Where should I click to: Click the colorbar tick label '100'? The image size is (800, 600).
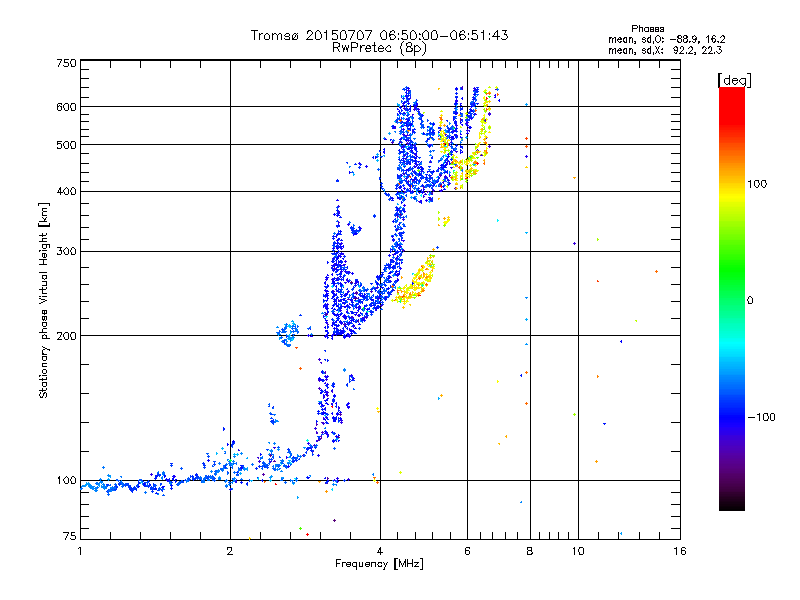pos(757,184)
